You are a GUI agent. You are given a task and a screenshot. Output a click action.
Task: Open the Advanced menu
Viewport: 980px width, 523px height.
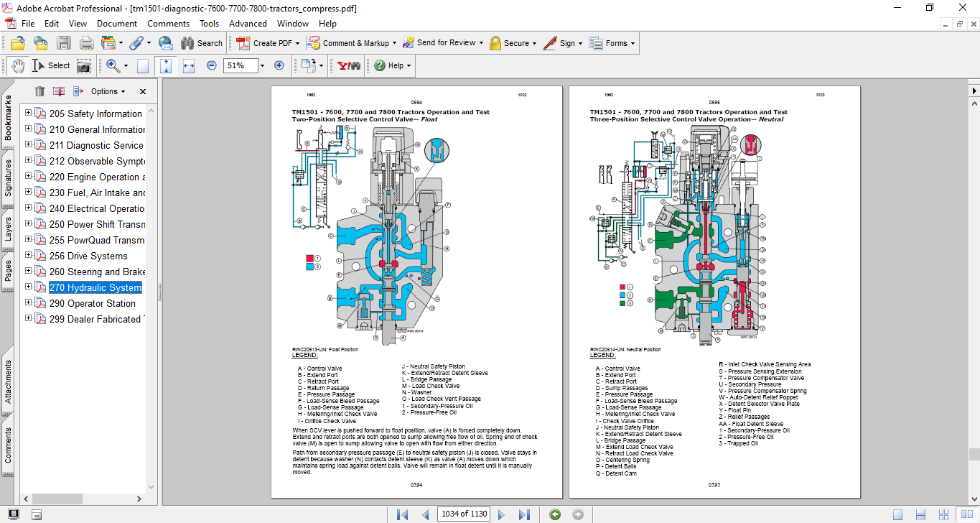248,23
